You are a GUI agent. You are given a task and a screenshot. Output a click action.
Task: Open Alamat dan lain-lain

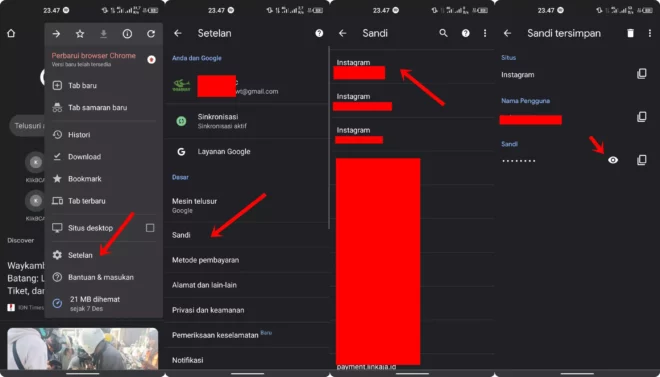click(247, 285)
